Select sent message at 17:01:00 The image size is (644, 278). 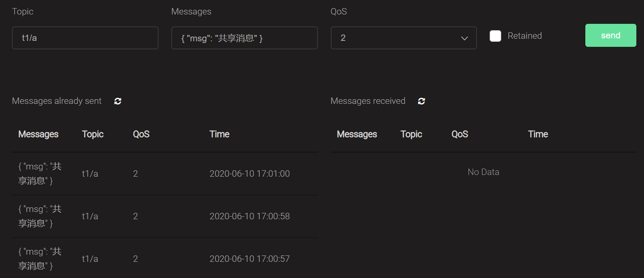[x=165, y=174]
